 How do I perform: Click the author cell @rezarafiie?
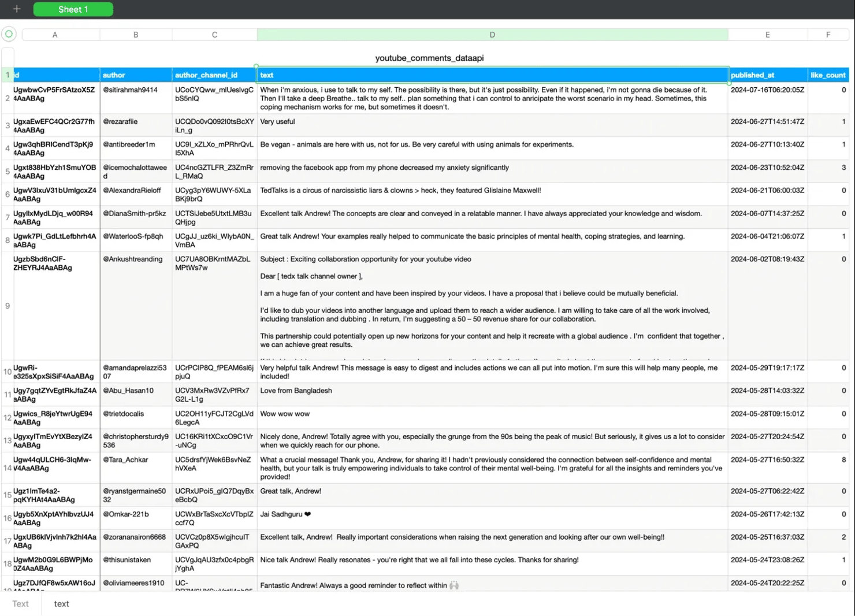pyautogui.click(x=136, y=125)
